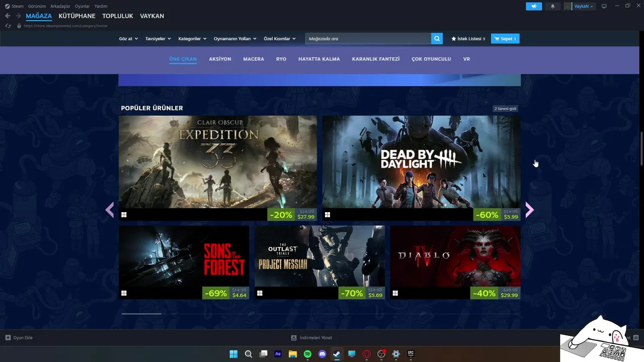This screenshot has width=644, height=362.
Task: Open Windows taskbar search
Action: click(248, 354)
